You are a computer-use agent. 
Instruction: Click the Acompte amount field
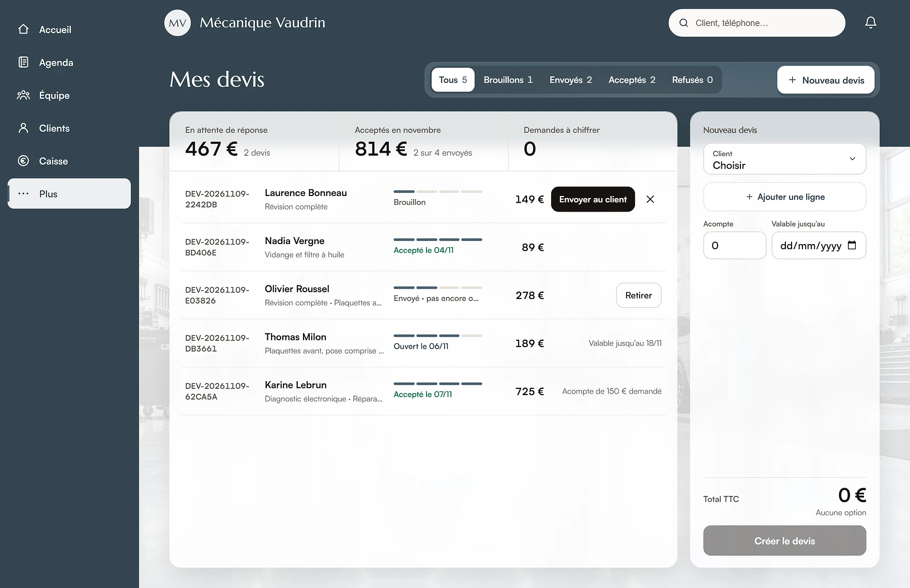(x=735, y=246)
